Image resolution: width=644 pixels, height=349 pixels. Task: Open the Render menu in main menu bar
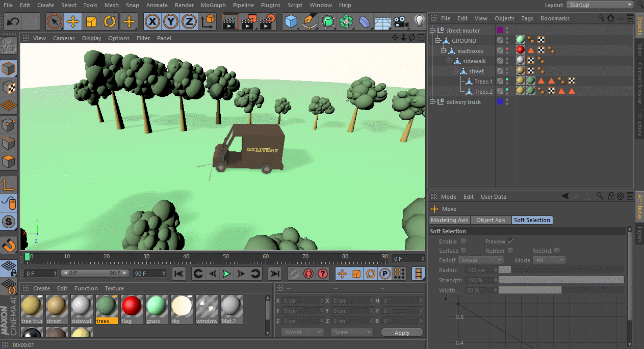click(184, 5)
